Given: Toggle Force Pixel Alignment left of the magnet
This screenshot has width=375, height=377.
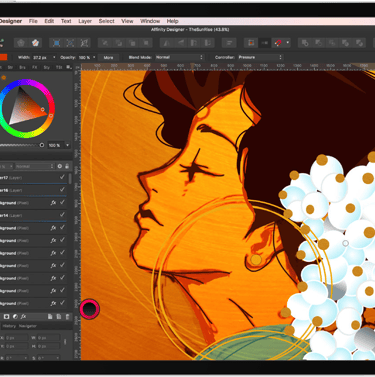Looking at the screenshot, I should tap(264, 43).
